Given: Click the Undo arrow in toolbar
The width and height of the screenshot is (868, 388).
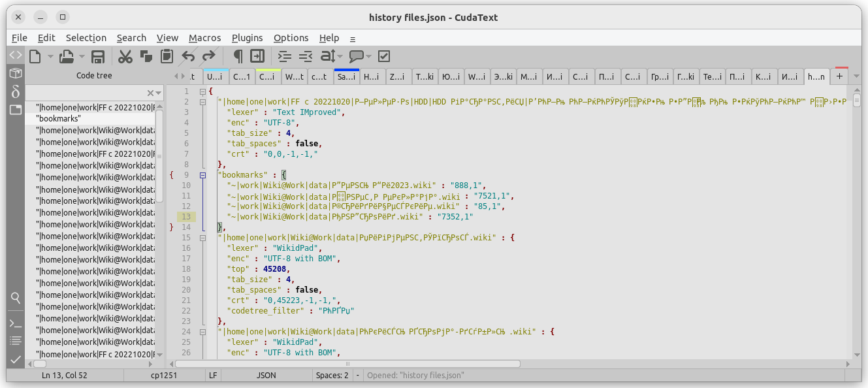Looking at the screenshot, I should pyautogui.click(x=188, y=57).
